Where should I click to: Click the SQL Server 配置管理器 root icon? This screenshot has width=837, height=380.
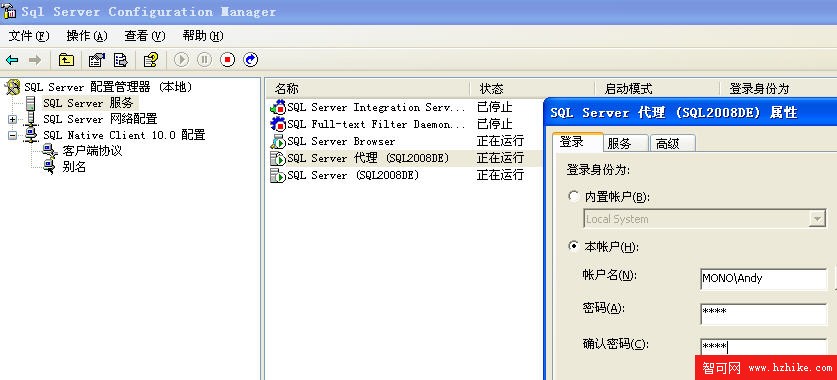[x=12, y=87]
